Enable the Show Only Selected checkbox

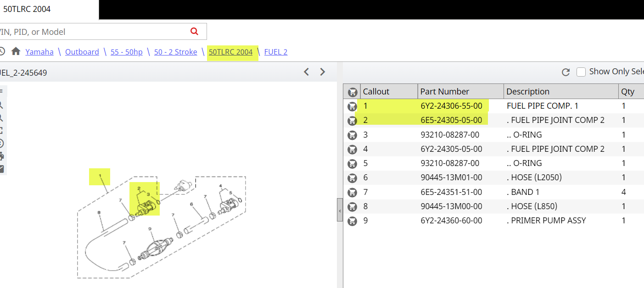point(581,72)
